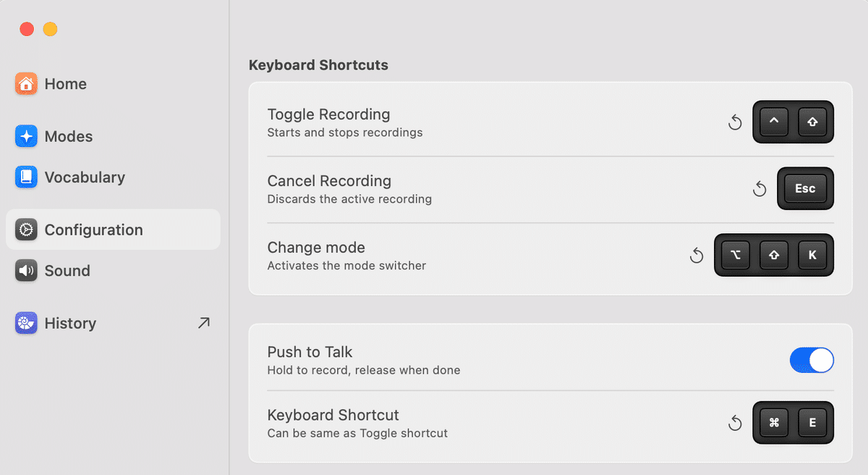Open the Modes section label
The image size is (868, 475).
point(69,136)
